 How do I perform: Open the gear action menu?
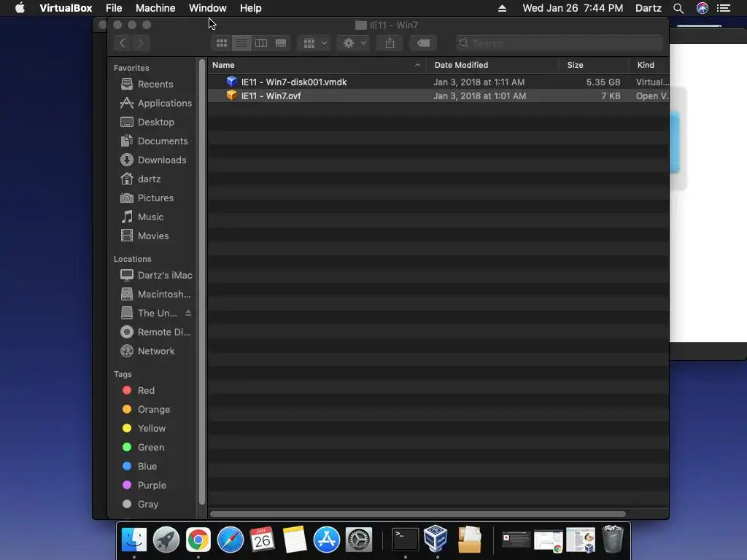[354, 43]
